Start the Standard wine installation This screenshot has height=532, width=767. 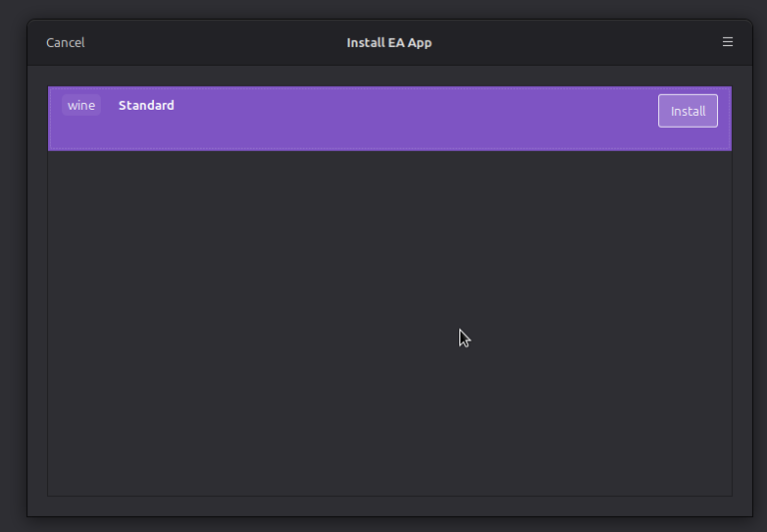tap(687, 111)
